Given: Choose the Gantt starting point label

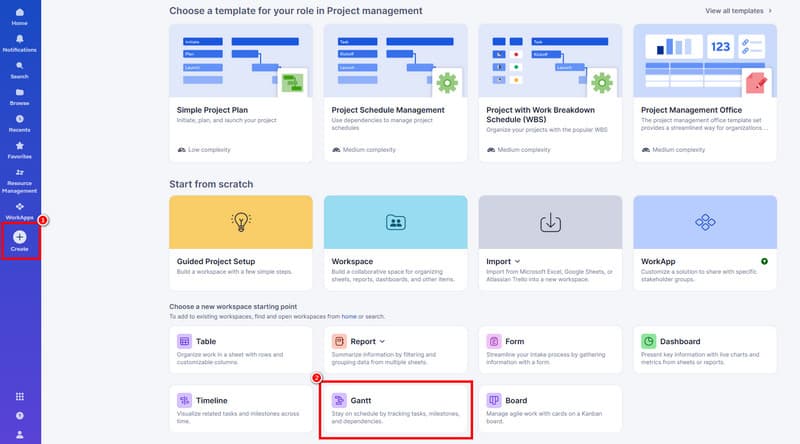Looking at the screenshot, I should point(361,401).
